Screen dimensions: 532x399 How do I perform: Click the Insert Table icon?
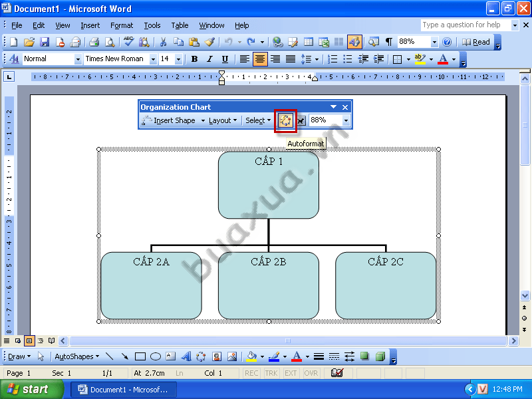click(x=309, y=42)
